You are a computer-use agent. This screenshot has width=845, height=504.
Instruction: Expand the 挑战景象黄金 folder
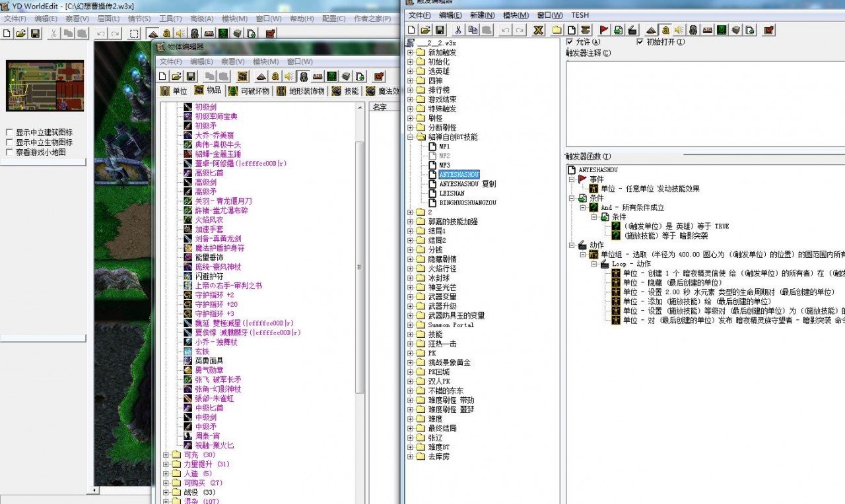point(411,363)
